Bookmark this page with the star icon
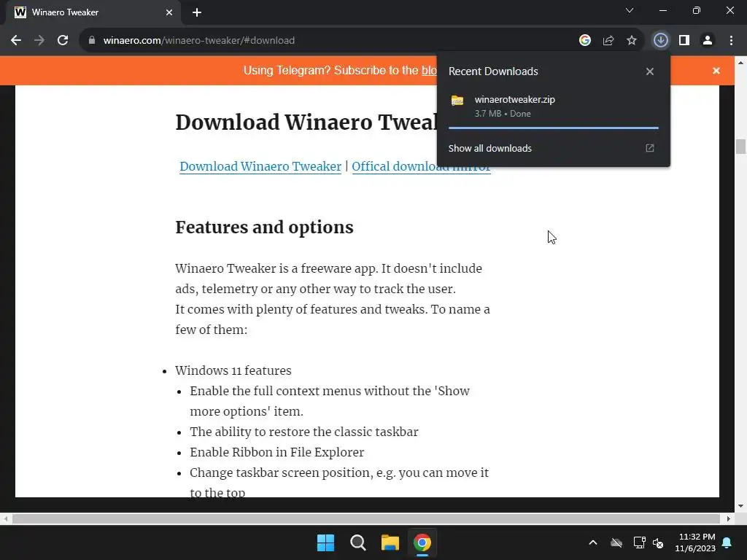 (x=632, y=41)
